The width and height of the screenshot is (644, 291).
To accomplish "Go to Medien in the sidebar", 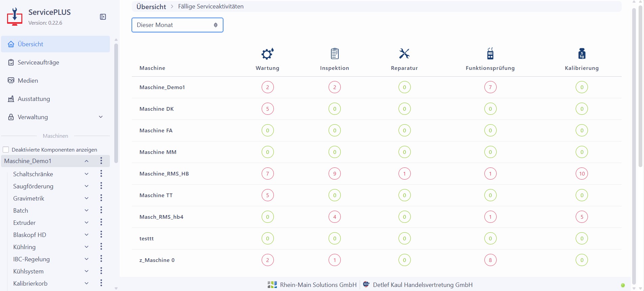I will click(28, 81).
